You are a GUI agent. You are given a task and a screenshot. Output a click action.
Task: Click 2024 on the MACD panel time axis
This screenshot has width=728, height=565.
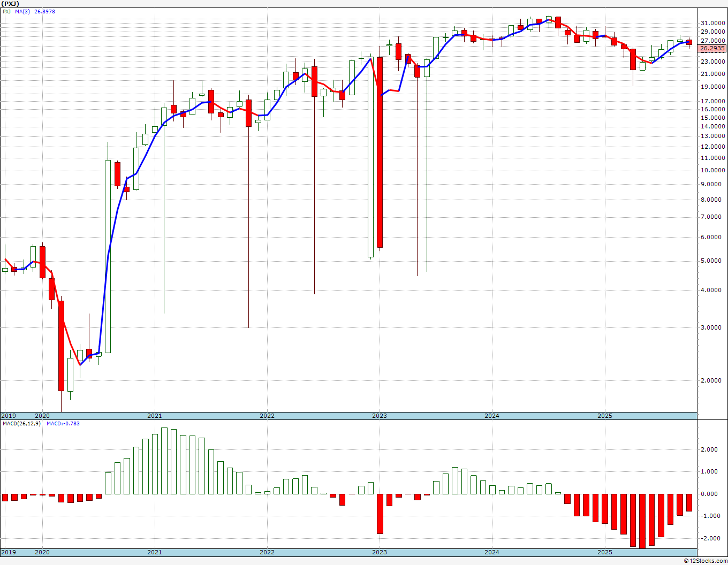coord(492,552)
